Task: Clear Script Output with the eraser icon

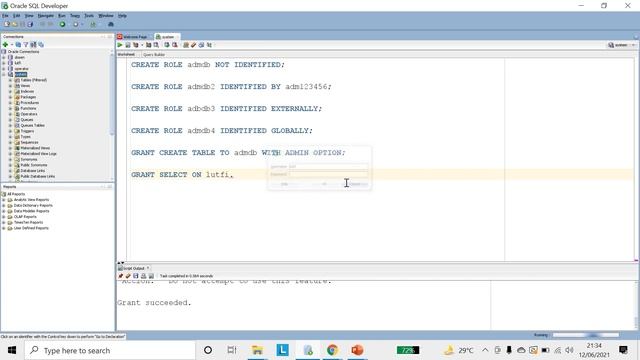Action: 128,276
